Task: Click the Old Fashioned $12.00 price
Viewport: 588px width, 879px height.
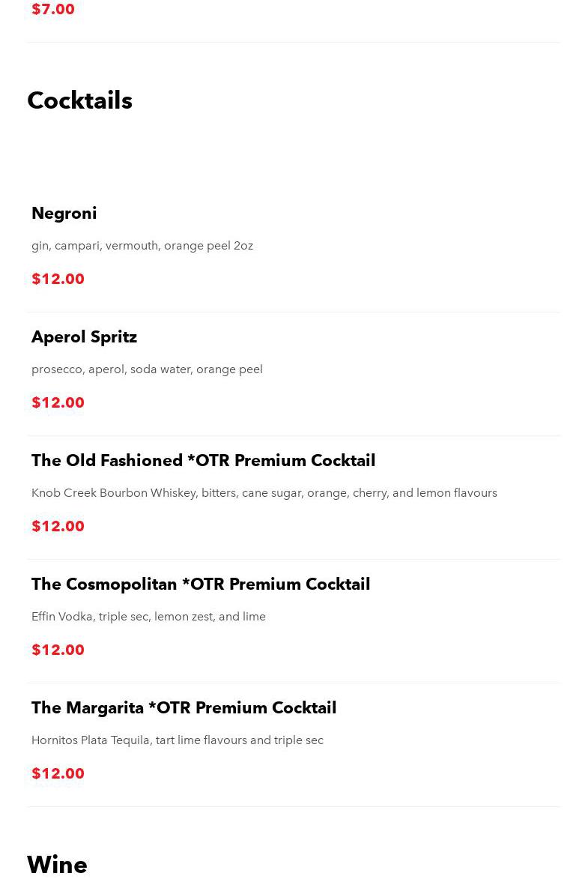Action: pyautogui.click(x=58, y=526)
